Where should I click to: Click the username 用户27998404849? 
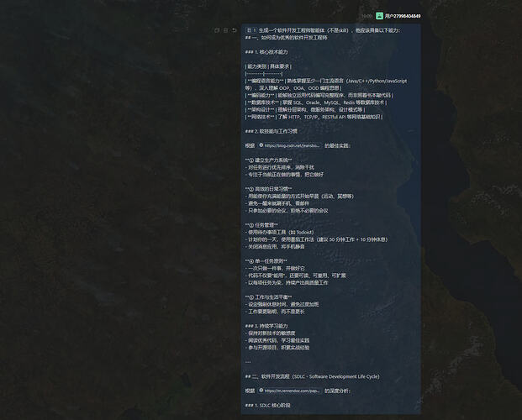[x=403, y=16]
